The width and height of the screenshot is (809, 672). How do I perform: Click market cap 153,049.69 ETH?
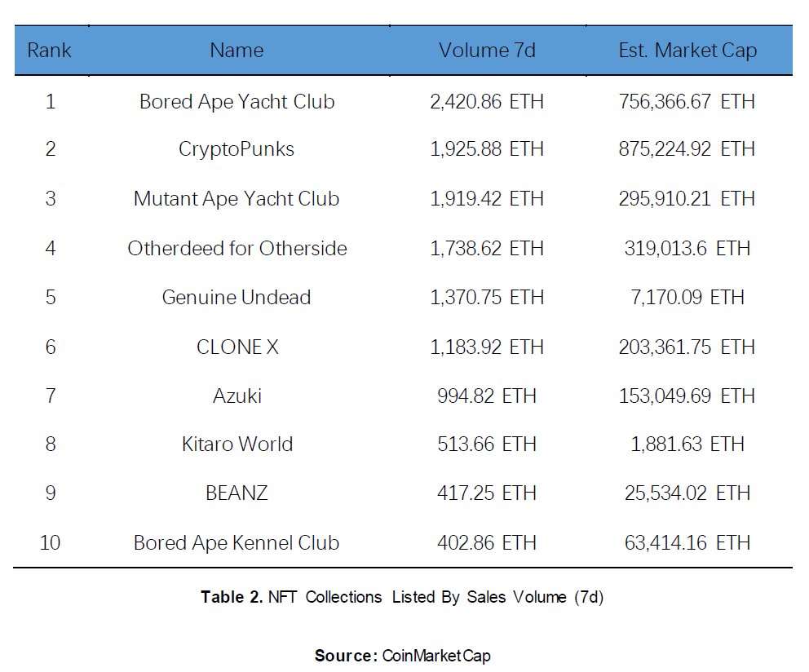(x=687, y=396)
